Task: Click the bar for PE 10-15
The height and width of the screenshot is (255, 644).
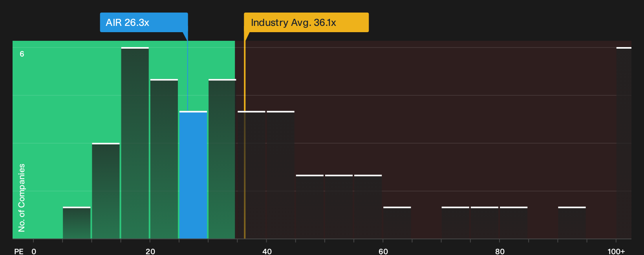Action: point(106,191)
